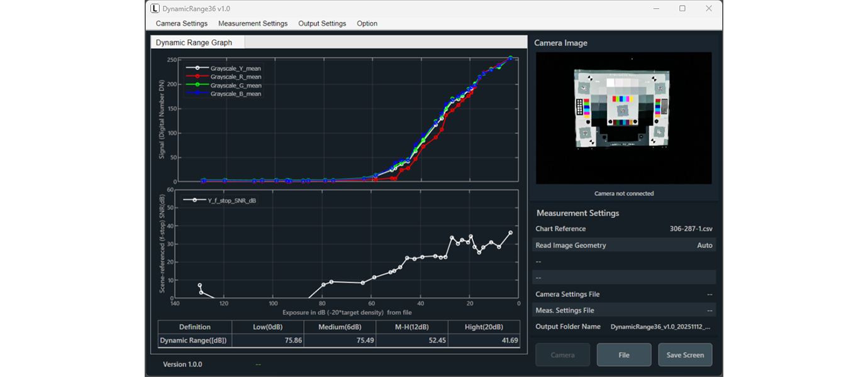Click the Grayscale_Y_mean legend entry
The height and width of the screenshot is (377, 868).
point(235,68)
